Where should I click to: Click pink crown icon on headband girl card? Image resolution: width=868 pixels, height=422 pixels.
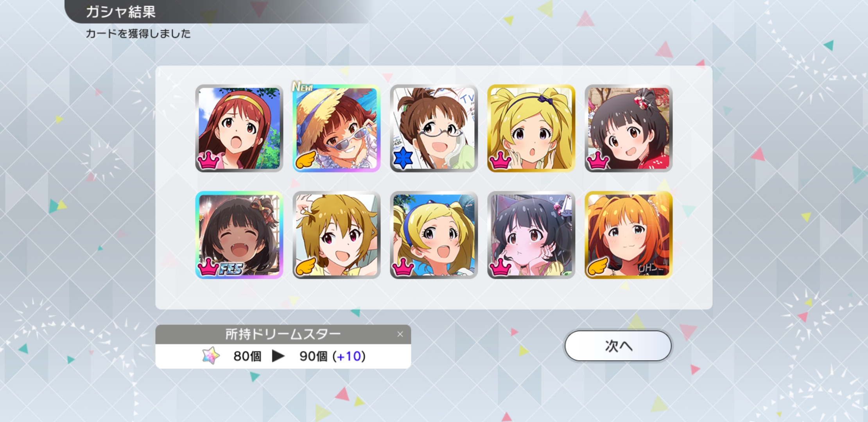coord(208,160)
